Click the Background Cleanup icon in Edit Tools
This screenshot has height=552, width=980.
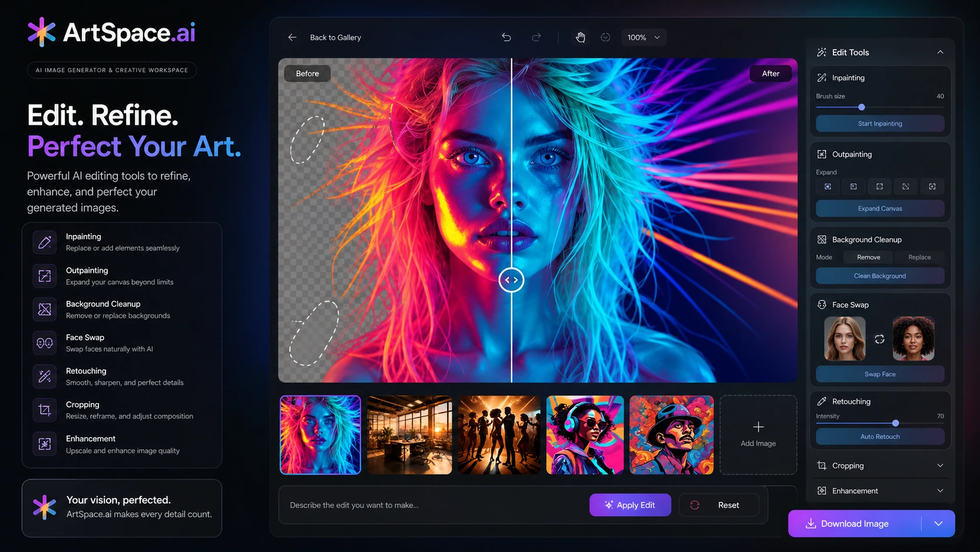tap(822, 239)
